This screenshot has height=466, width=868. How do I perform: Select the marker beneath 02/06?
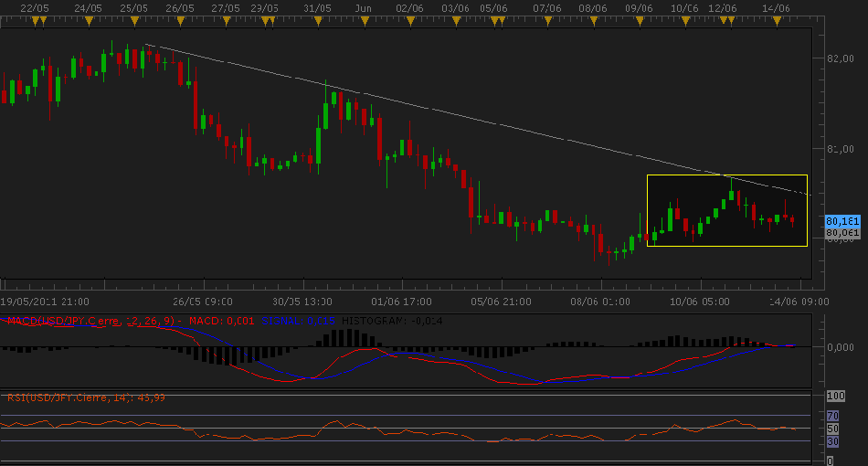(x=410, y=21)
